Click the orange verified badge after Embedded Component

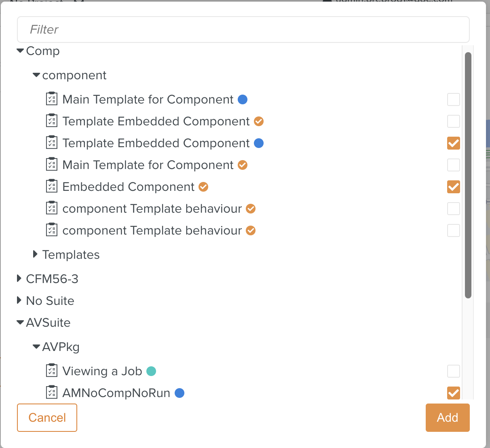coord(203,187)
